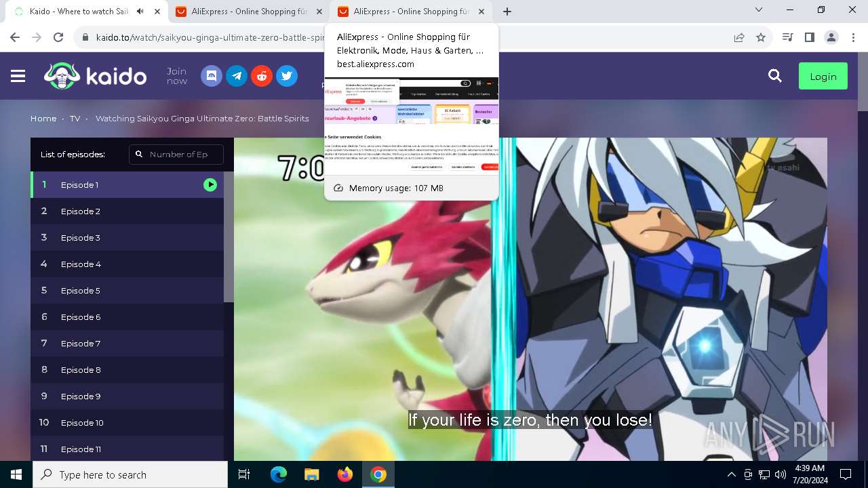Select Episode 7 in the list
Image resolution: width=868 pixels, height=488 pixels.
(127, 343)
